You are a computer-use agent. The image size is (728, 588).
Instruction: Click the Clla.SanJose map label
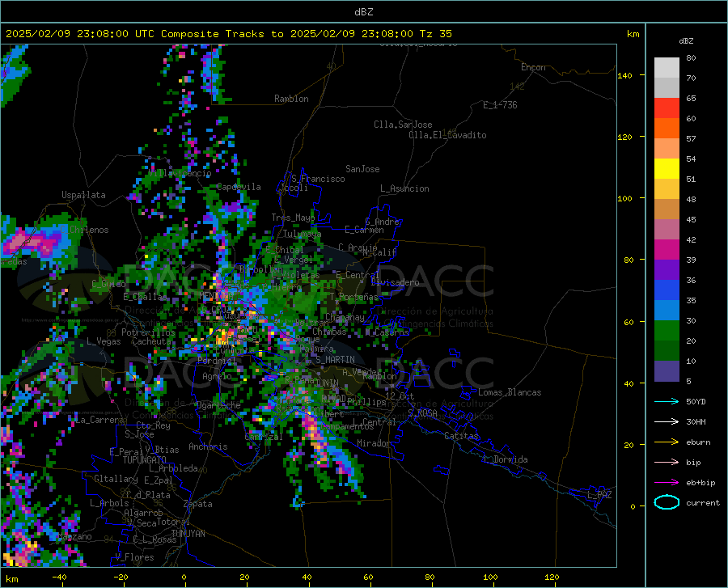(x=403, y=125)
